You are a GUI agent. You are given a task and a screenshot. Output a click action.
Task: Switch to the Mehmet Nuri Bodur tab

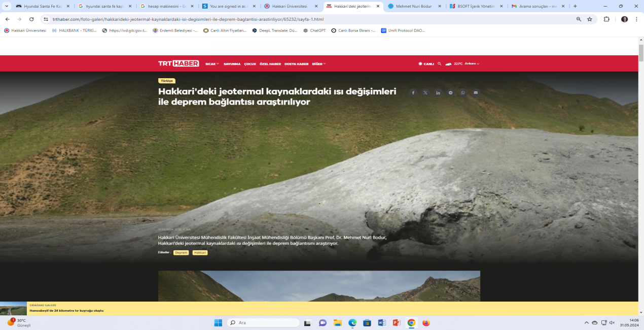pyautogui.click(x=414, y=6)
